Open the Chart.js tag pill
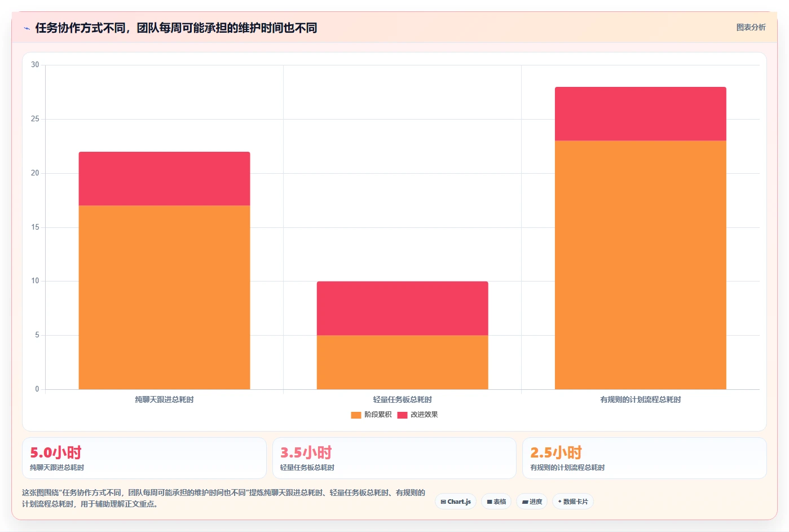The width and height of the screenshot is (789, 532). click(x=456, y=502)
